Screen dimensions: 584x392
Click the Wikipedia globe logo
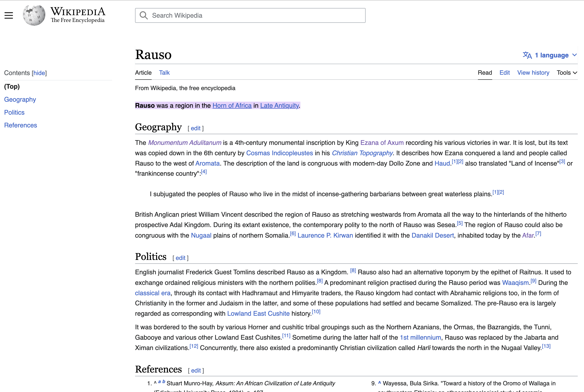34,15
